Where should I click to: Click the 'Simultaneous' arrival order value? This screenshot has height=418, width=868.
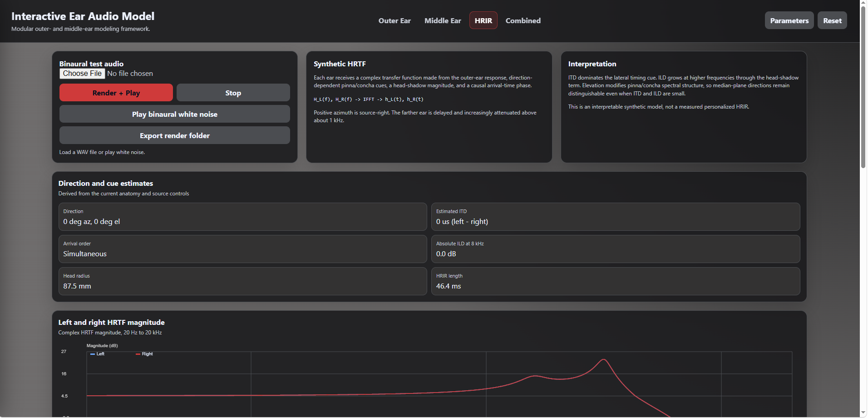[x=85, y=254]
